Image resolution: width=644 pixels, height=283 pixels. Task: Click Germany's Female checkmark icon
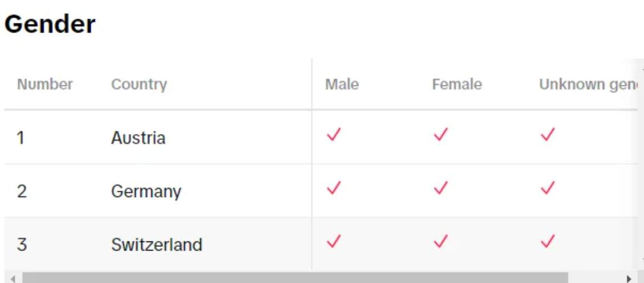pos(441,188)
